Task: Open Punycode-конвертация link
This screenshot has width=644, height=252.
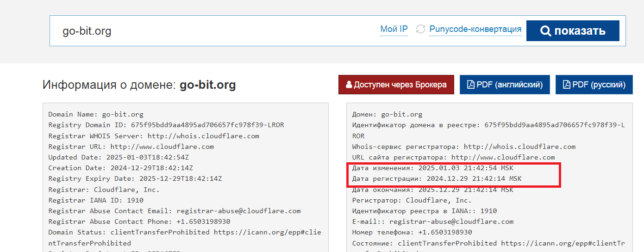Action: 475,29
